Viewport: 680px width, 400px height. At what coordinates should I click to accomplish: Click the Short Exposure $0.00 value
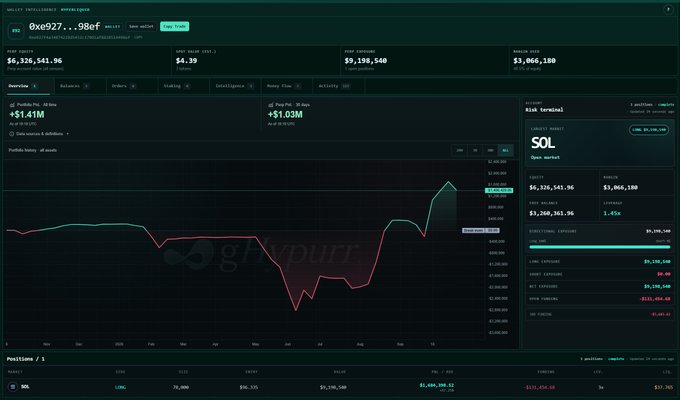(x=664, y=274)
